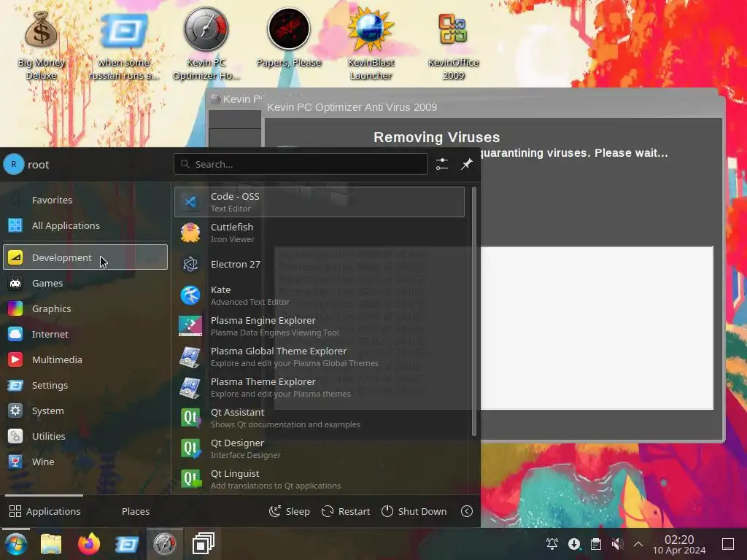Image resolution: width=747 pixels, height=560 pixels.
Task: Click the Restart button
Action: (x=346, y=511)
